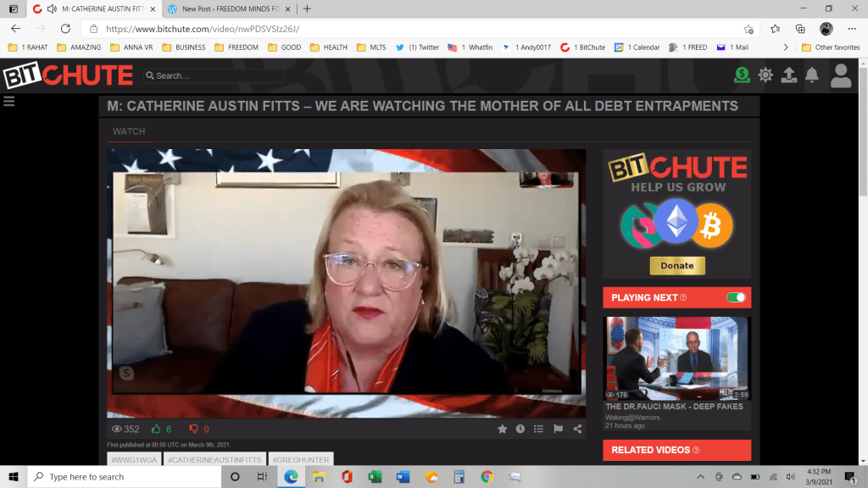Image resolution: width=868 pixels, height=488 pixels.
Task: Share the video using share icon
Action: pos(577,429)
